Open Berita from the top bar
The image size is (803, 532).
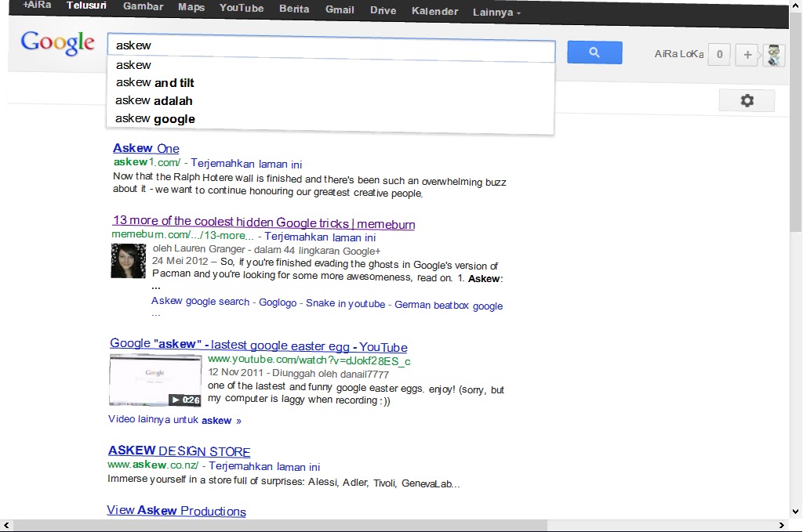tap(294, 9)
